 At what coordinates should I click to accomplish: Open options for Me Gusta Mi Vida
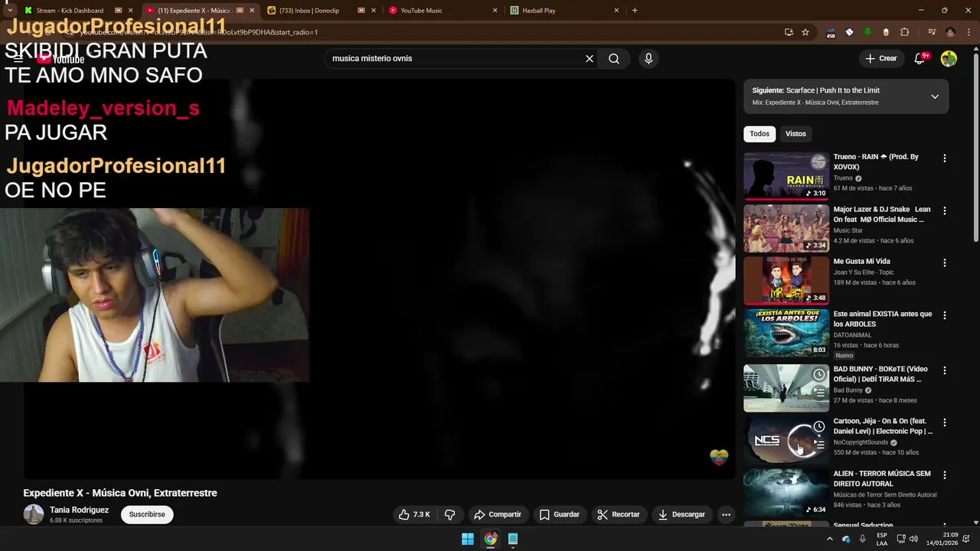click(x=944, y=262)
